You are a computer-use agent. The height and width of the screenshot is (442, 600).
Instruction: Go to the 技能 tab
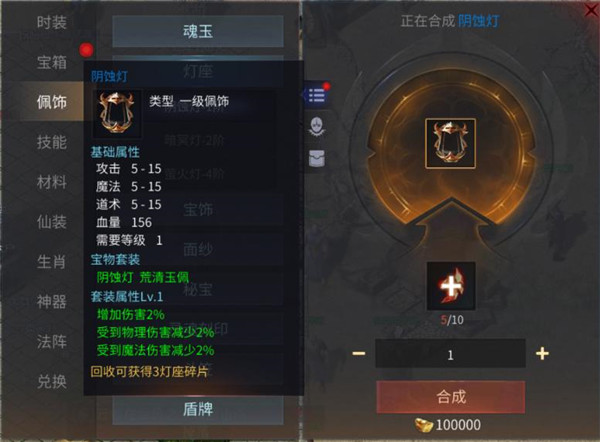tap(52, 142)
